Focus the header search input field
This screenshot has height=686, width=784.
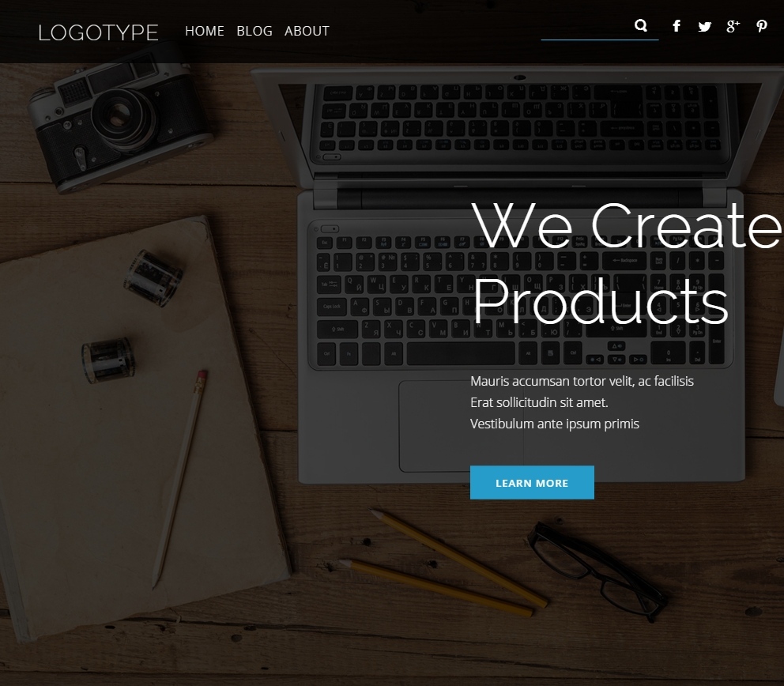pyautogui.click(x=587, y=27)
